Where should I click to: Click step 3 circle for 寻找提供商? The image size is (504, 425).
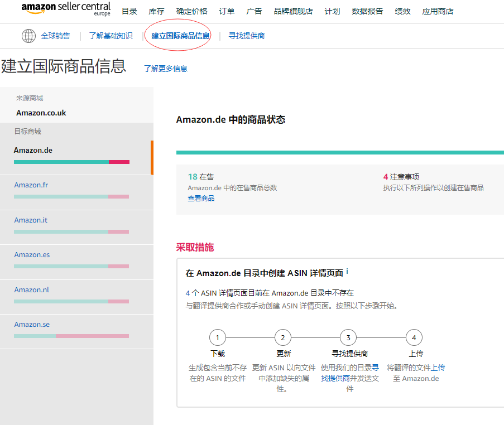(x=348, y=337)
